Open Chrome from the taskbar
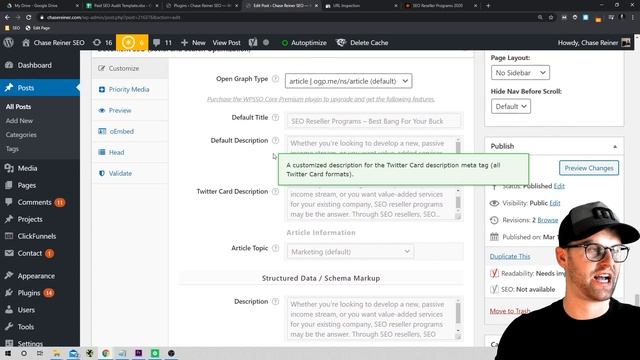640x360 pixels. pos(105,353)
